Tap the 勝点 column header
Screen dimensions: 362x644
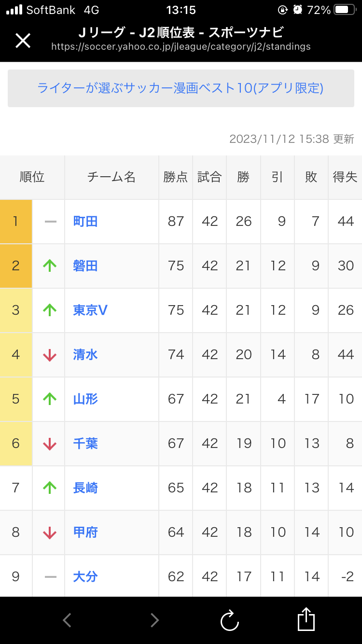[x=176, y=177]
